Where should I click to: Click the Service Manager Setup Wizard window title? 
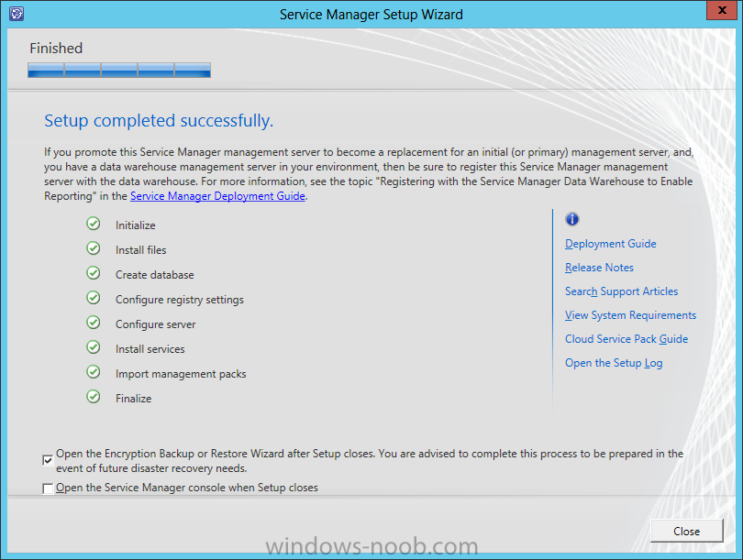[x=371, y=15]
